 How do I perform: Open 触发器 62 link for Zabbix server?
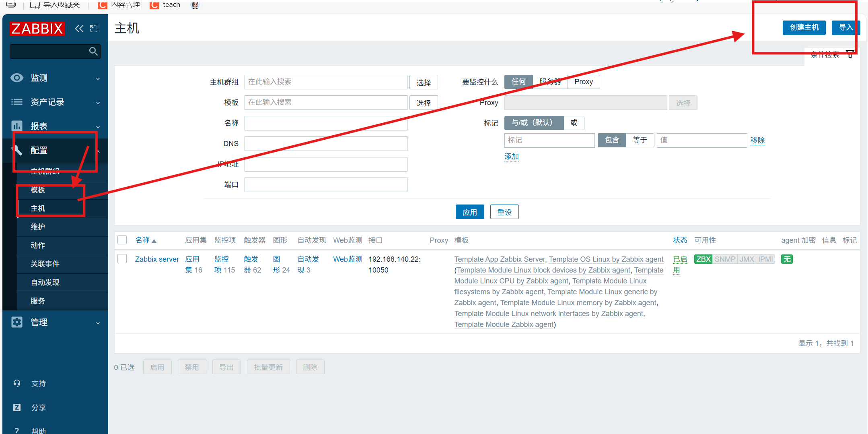[x=252, y=265]
